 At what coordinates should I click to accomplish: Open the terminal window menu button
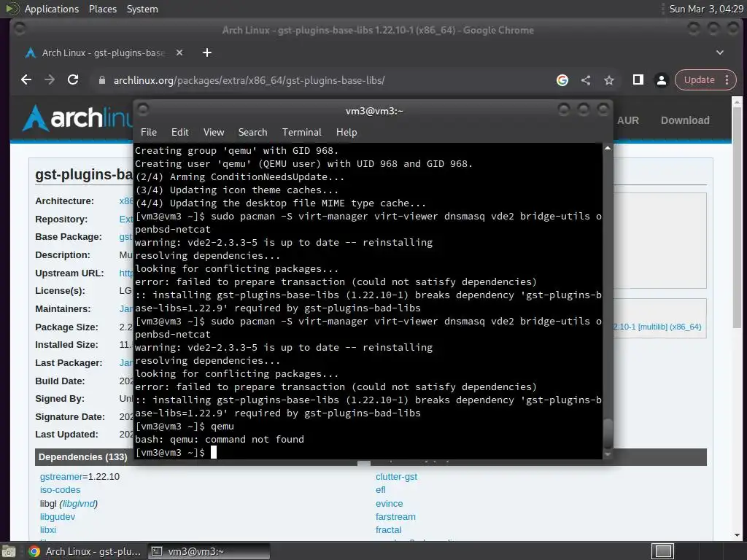[143, 110]
